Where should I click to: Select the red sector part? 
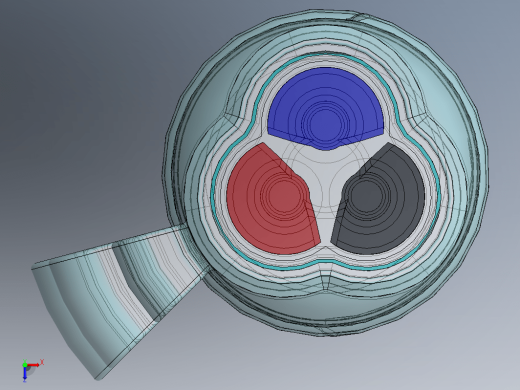pos(272,200)
